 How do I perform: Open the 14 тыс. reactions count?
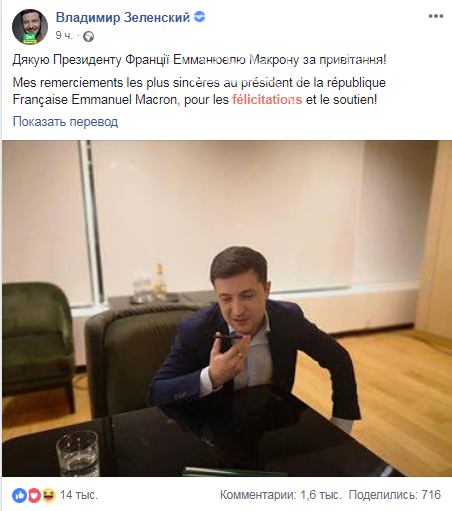coord(79,495)
